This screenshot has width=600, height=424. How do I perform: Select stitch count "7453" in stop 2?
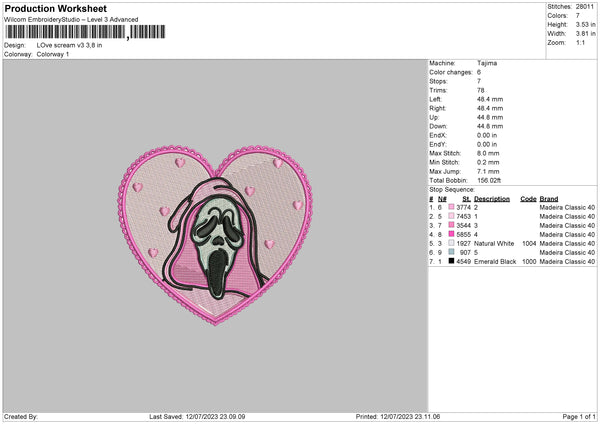pos(463,217)
